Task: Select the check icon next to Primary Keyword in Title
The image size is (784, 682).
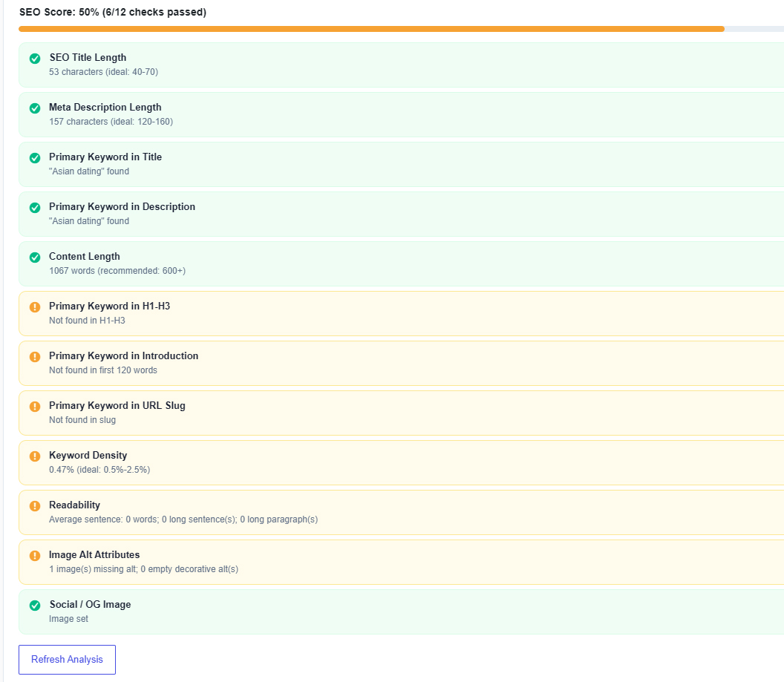Action: pyautogui.click(x=35, y=158)
